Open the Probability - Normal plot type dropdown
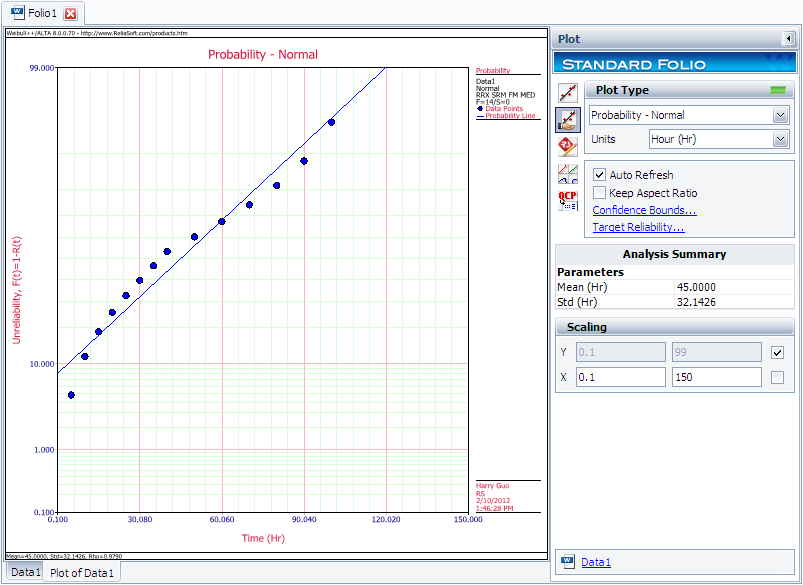This screenshot has width=803, height=585. click(780, 115)
